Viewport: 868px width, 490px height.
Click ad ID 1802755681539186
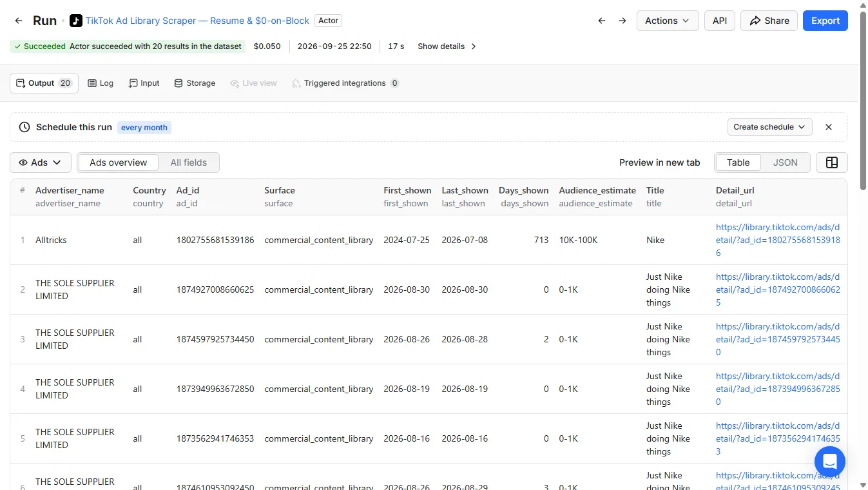[x=215, y=240]
